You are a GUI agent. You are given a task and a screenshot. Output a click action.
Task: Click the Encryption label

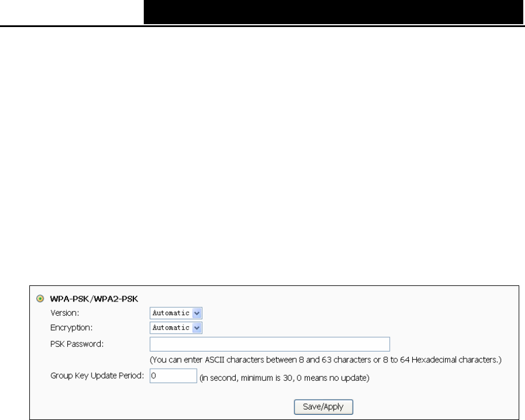pos(71,327)
